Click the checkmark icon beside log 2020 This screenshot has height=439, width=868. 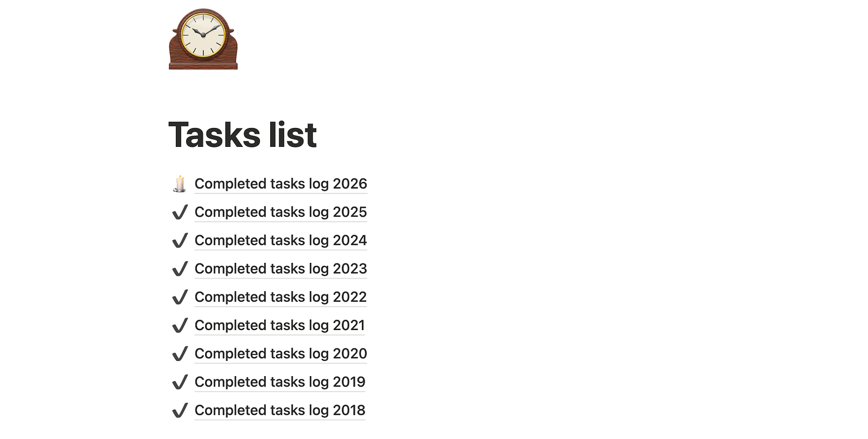(180, 354)
